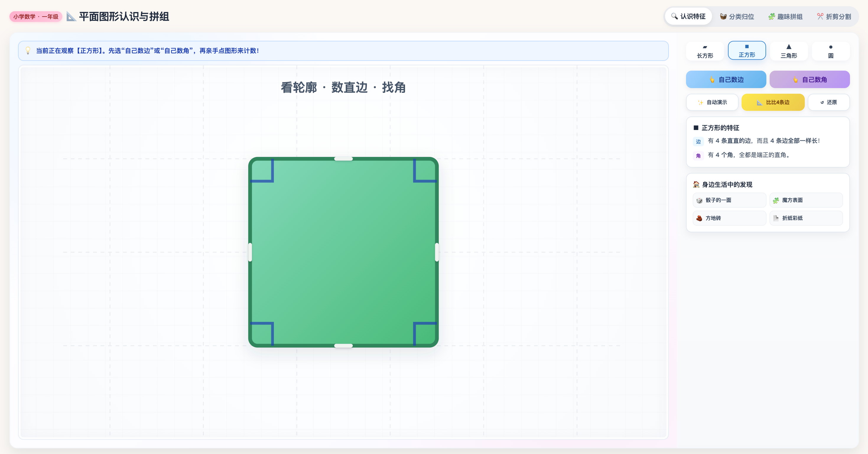Click the 角 badge in features list
The width and height of the screenshot is (868, 454).
tap(698, 156)
